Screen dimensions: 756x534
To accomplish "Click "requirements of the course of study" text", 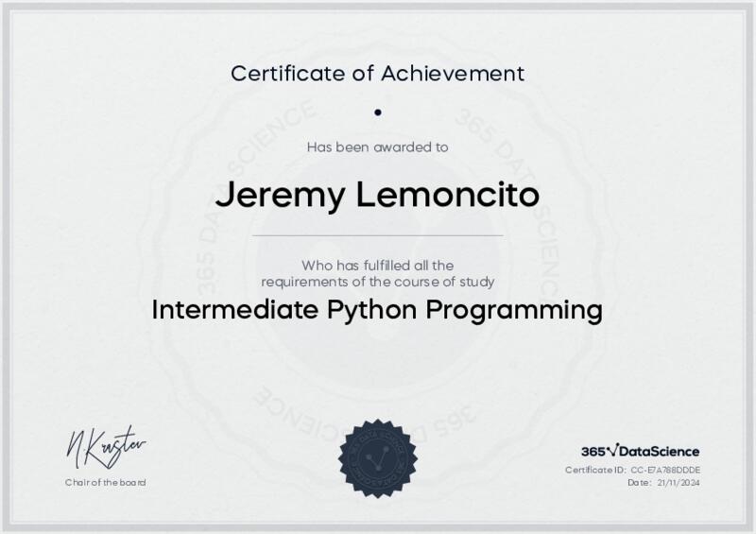I will click(x=378, y=282).
